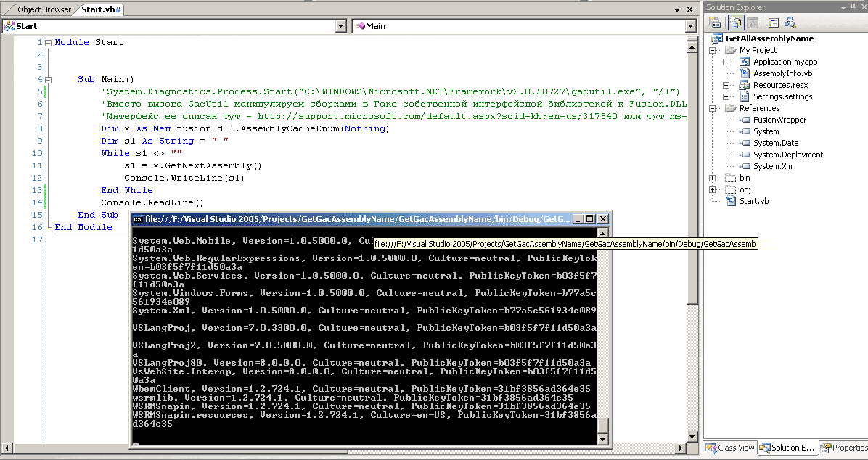Open the support.microsoft.com link in the comment
Image resolution: width=868 pixels, height=460 pixels.
[438, 116]
